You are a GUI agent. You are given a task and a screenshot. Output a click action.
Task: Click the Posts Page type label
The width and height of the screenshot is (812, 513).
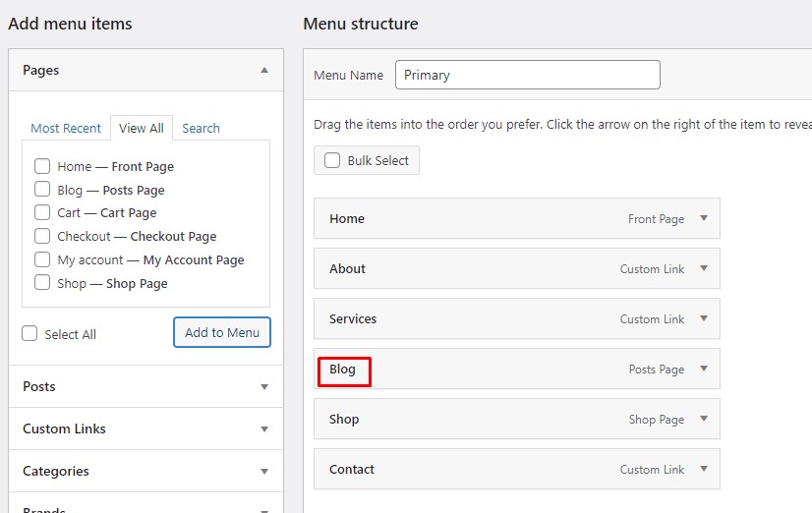coord(657,370)
